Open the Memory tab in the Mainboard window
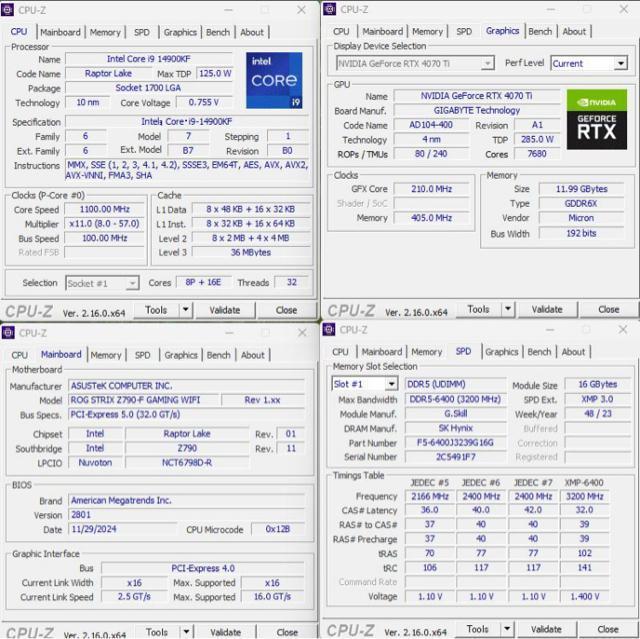 click(105, 355)
